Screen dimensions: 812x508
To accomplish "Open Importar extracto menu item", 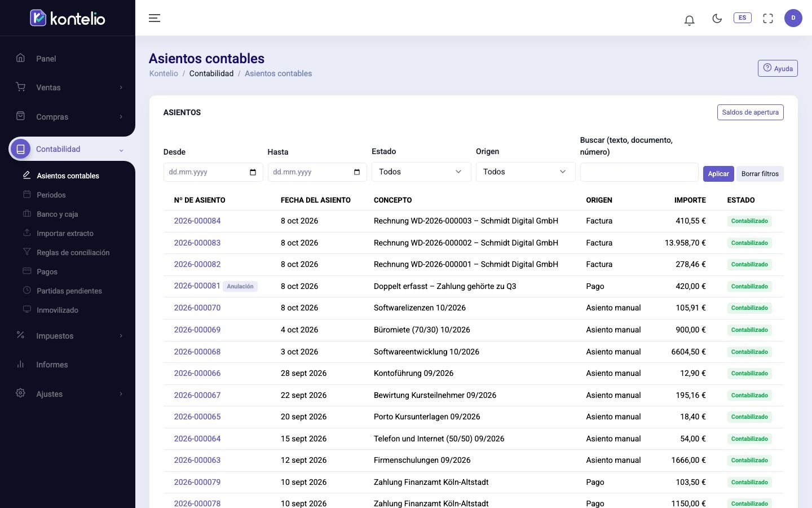I will (x=65, y=233).
